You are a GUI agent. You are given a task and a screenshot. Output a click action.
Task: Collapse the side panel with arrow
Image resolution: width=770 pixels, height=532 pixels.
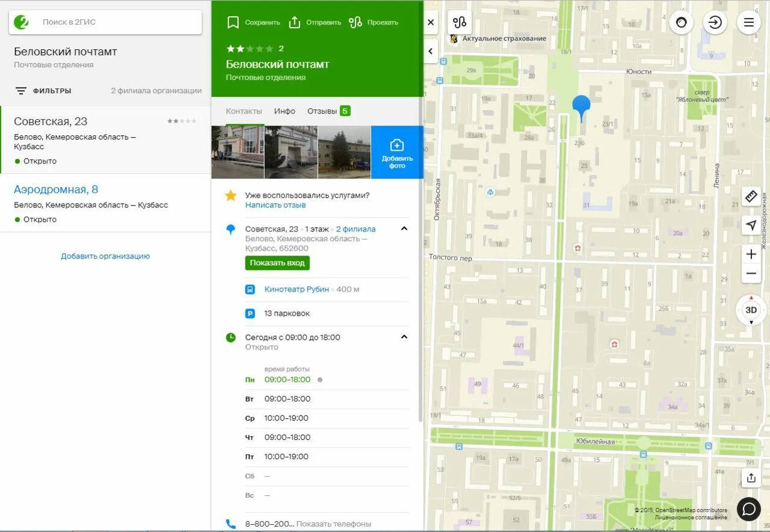431,51
